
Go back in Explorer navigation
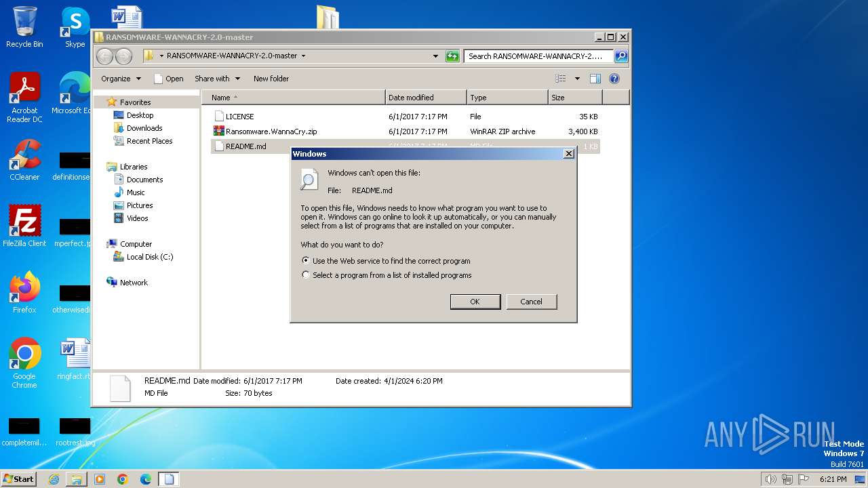pyautogui.click(x=104, y=56)
